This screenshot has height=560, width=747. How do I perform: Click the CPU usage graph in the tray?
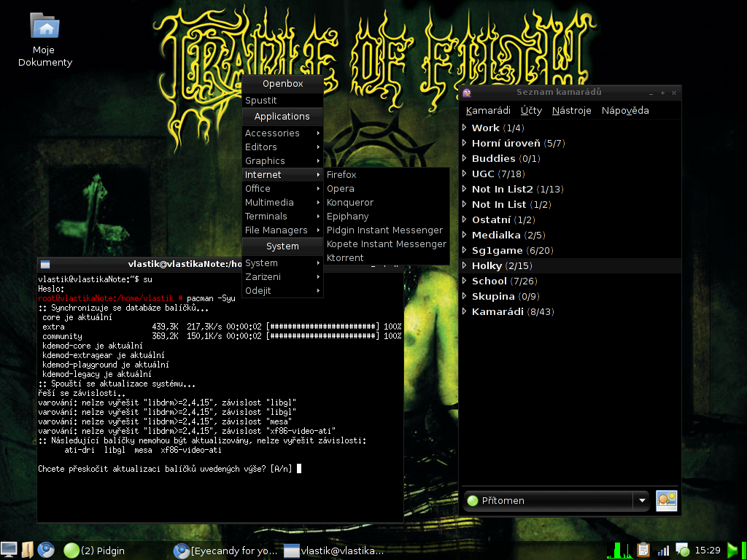point(619,550)
